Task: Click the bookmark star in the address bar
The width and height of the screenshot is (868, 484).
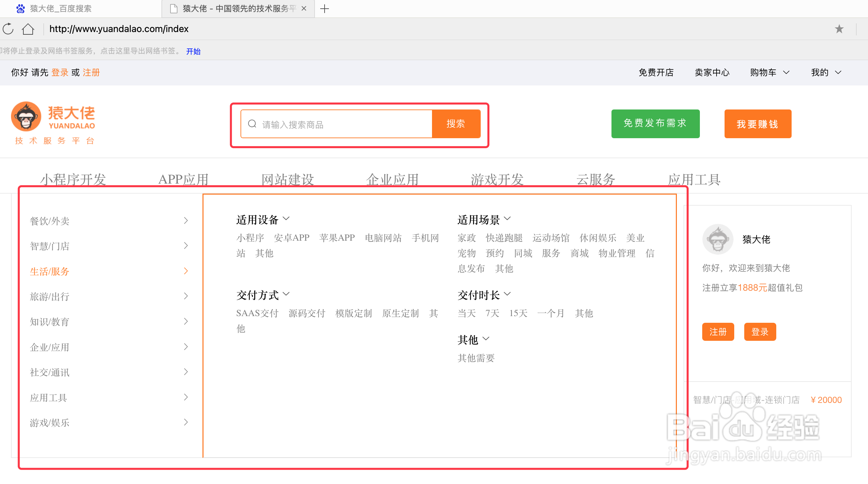Action: (x=839, y=29)
